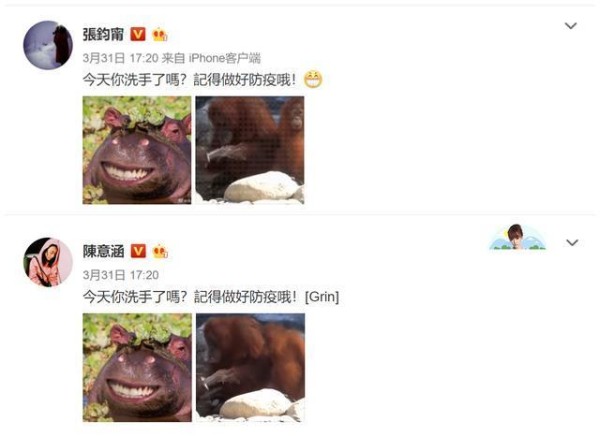This screenshot has width=600, height=436.
Task: Open 張鈞甯's profile avatar
Action: (x=48, y=45)
